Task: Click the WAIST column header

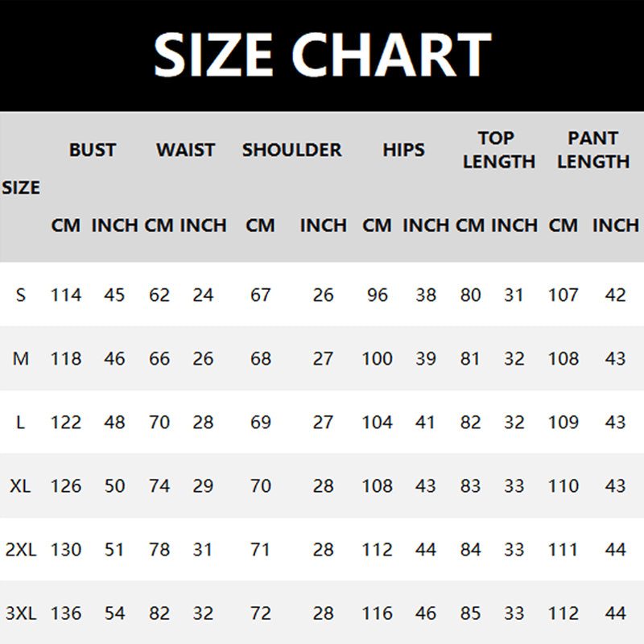Action: (186, 150)
